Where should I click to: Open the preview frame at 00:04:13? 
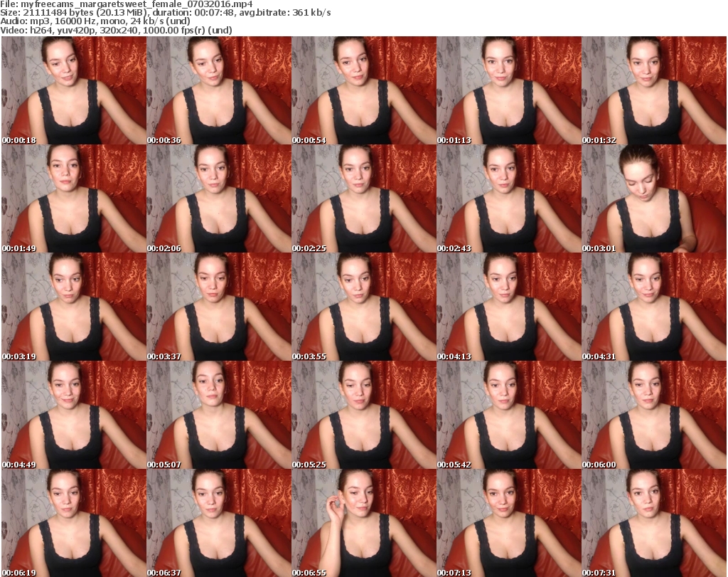(509, 307)
